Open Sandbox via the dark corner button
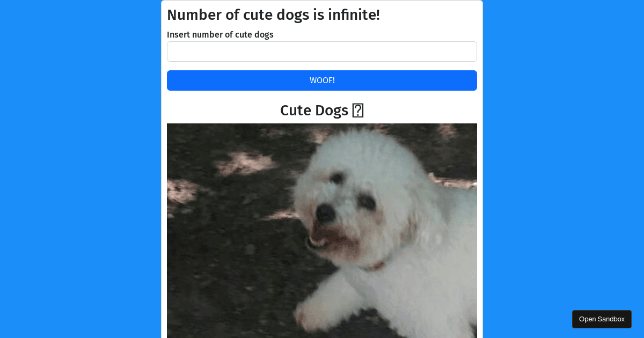The height and width of the screenshot is (338, 644). (602, 319)
